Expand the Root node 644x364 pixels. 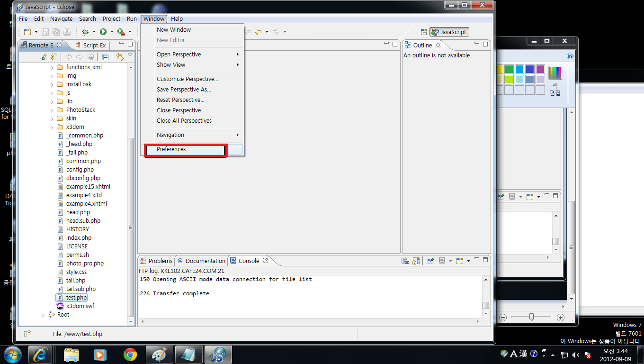click(43, 315)
